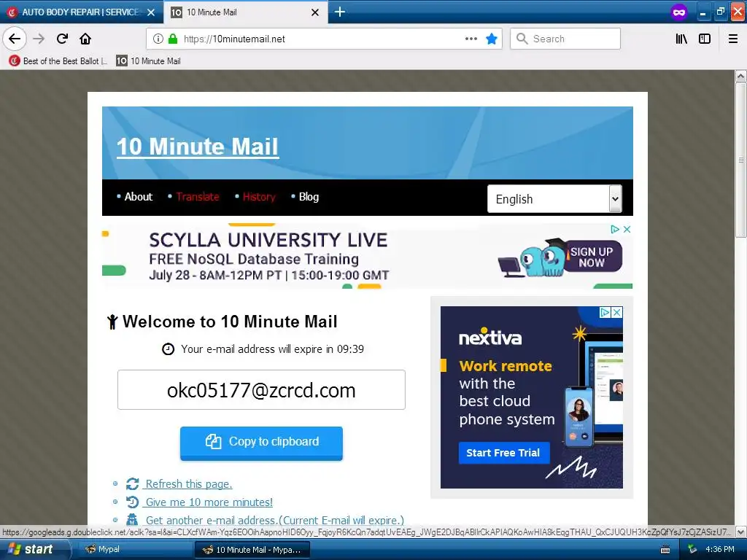
Task: Click the system tray clock 4:36 PM
Action: 720,549
